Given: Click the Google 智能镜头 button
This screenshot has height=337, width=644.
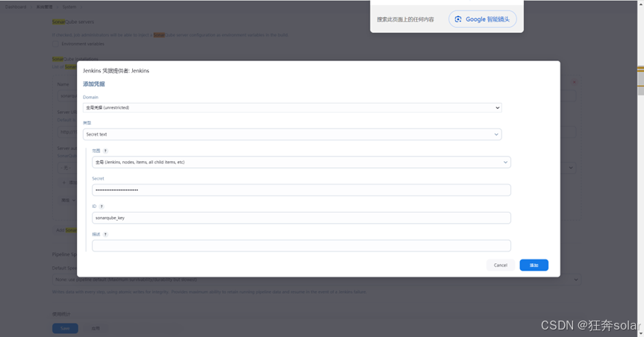Looking at the screenshot, I should pyautogui.click(x=483, y=19).
